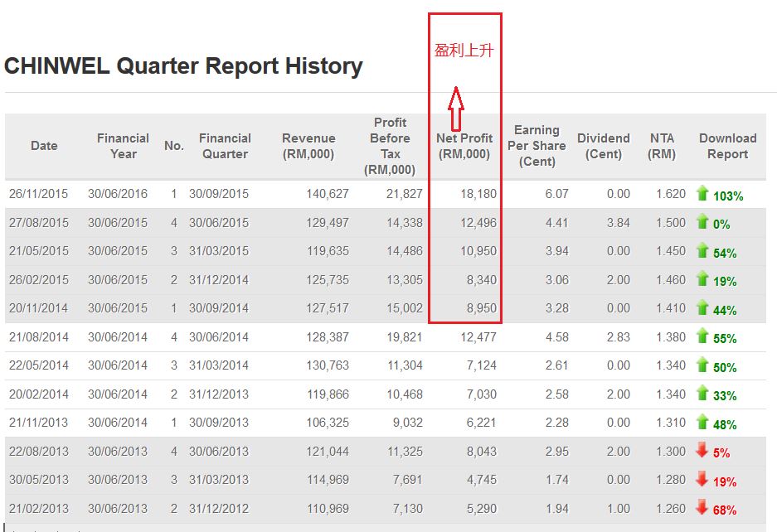The width and height of the screenshot is (777, 532).
Task: Select EPS value 6.07
Action: (557, 194)
